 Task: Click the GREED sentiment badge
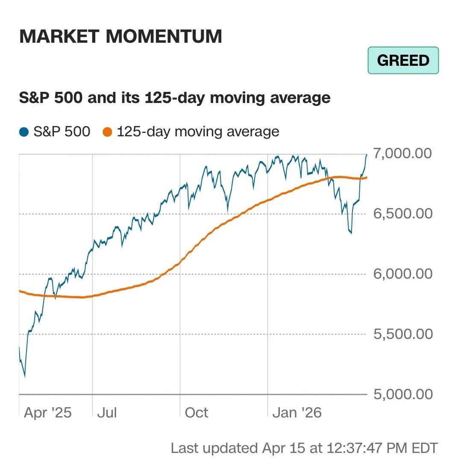pos(403,60)
